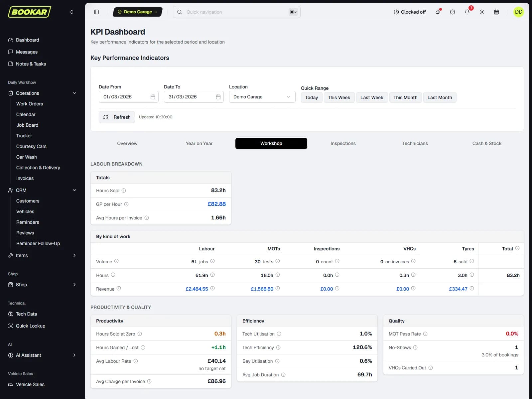Click the info icon beside Total column

[x=517, y=248]
